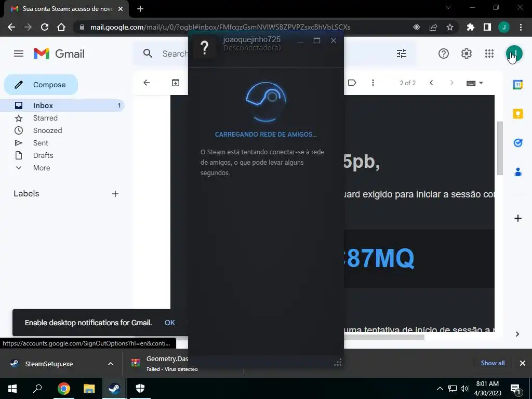
Task: Archive the open email
Action: [176, 83]
